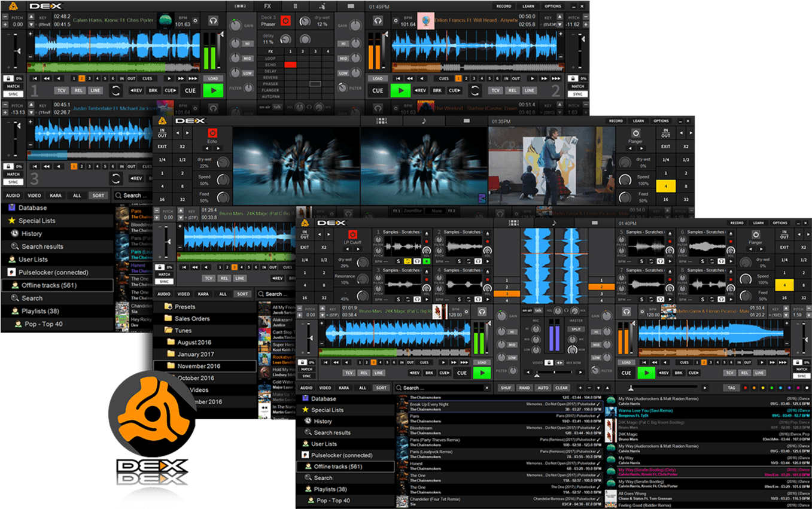This screenshot has width=812, height=509.
Task: Enable SHUF mode in the playlist controls
Action: click(x=506, y=388)
